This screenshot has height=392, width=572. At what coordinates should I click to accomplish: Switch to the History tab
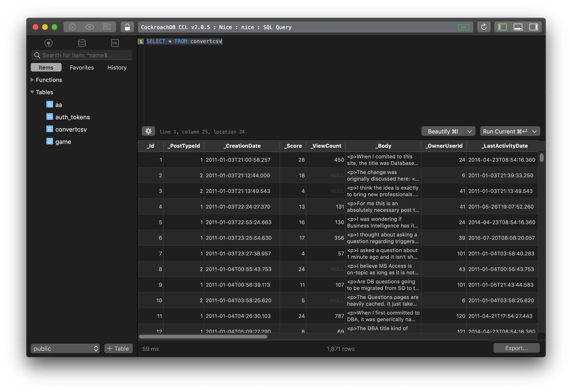(117, 67)
